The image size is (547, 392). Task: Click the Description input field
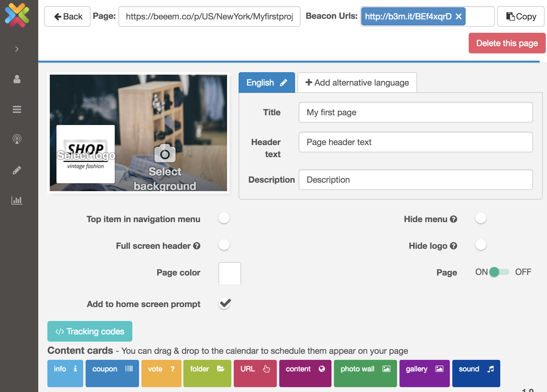(416, 180)
